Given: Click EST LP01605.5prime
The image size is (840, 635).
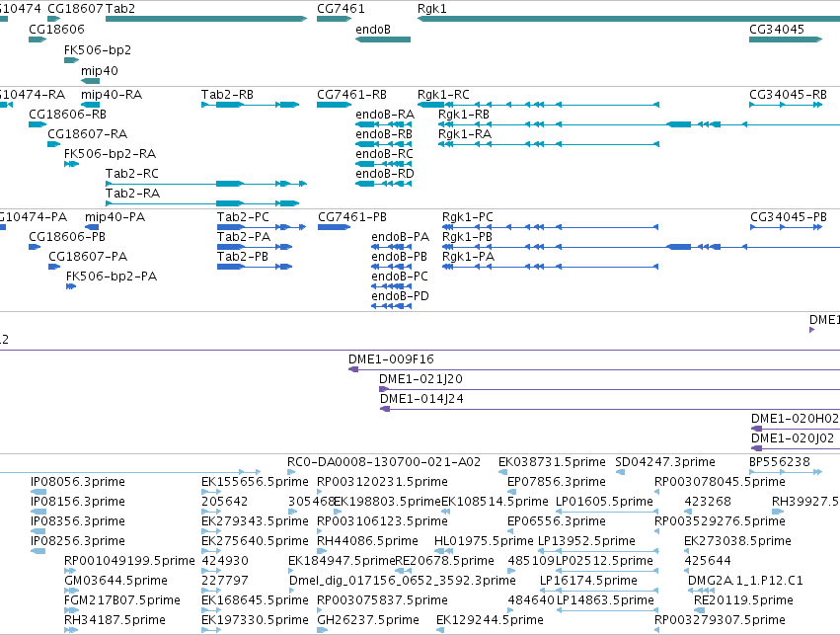Looking at the screenshot, I should (x=607, y=512).
